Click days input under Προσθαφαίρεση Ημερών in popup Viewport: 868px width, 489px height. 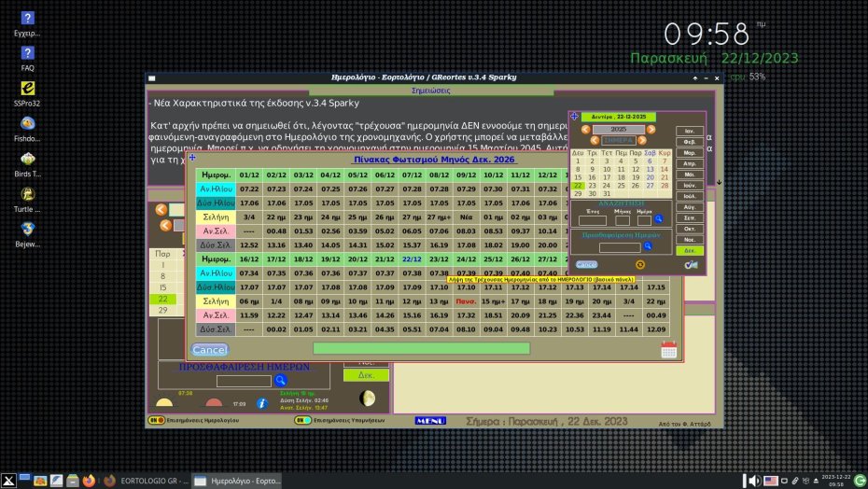coord(620,247)
